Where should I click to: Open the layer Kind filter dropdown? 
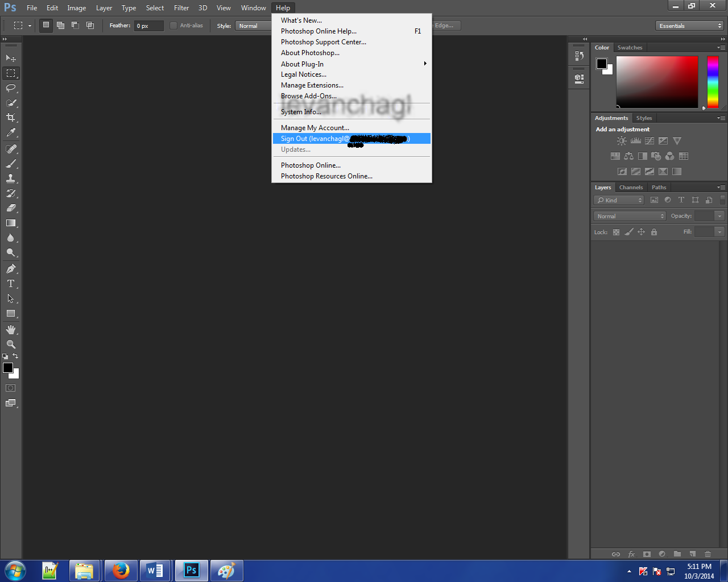619,200
